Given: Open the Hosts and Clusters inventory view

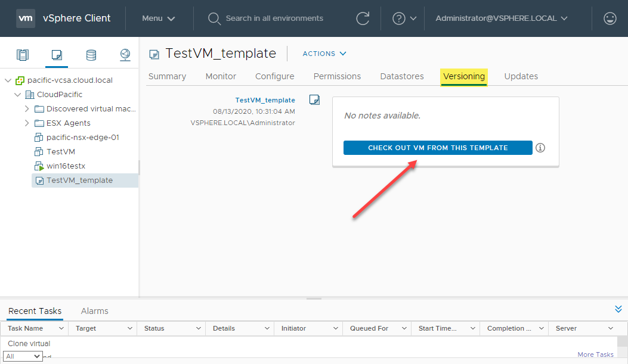Looking at the screenshot, I should click(x=23, y=55).
